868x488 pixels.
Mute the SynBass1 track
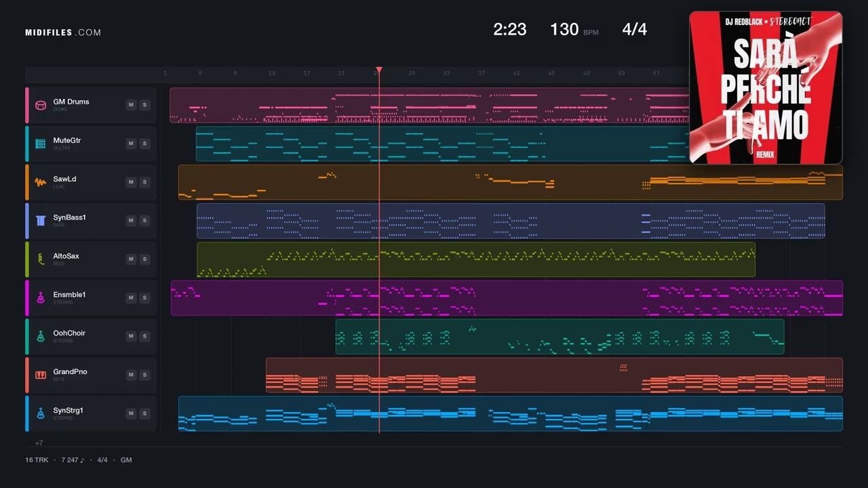[x=131, y=221]
